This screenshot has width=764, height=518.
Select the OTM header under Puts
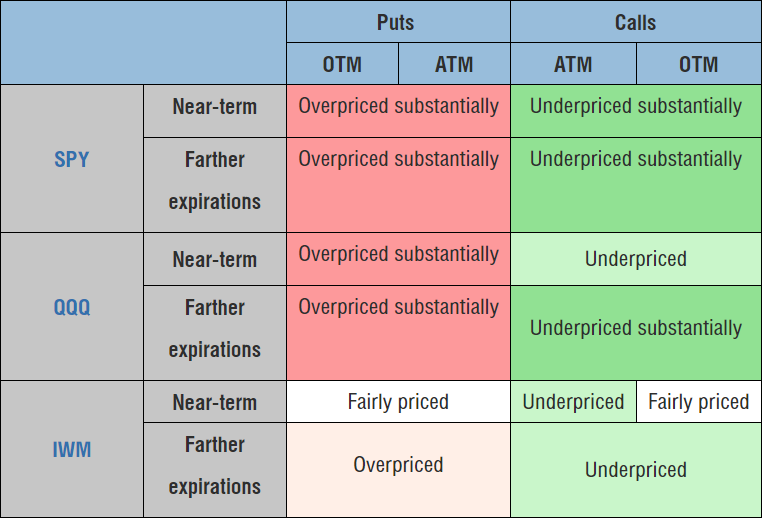coord(342,64)
